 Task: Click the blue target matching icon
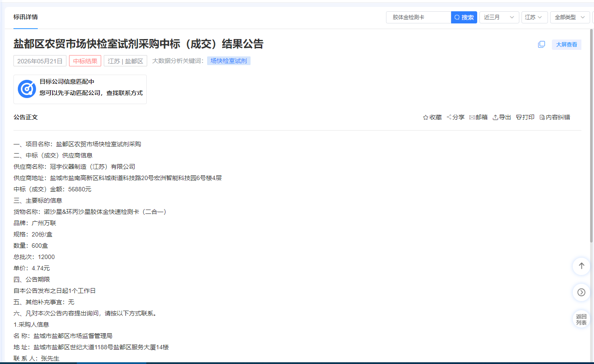[x=27, y=89]
